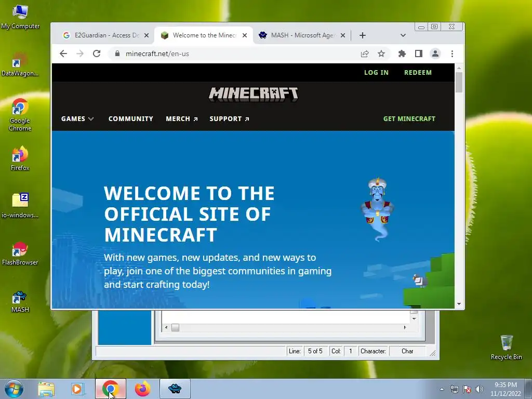
Task: Close the Welcome to Minecraft tab
Action: point(245,35)
